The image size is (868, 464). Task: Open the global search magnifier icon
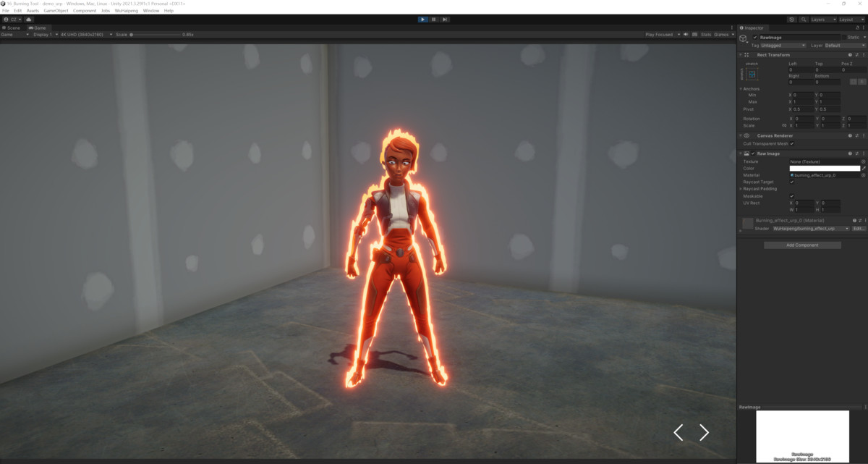point(804,20)
